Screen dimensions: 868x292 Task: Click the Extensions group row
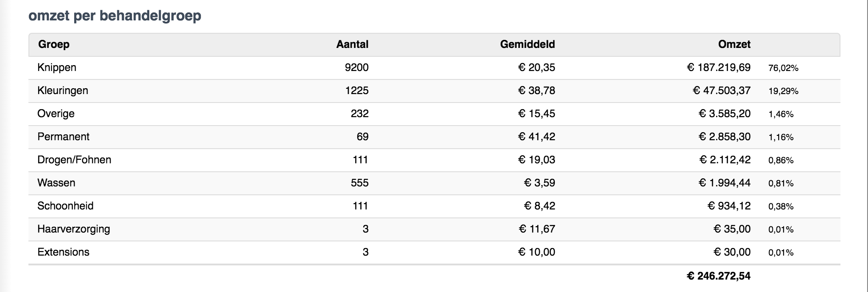pyautogui.click(x=64, y=252)
